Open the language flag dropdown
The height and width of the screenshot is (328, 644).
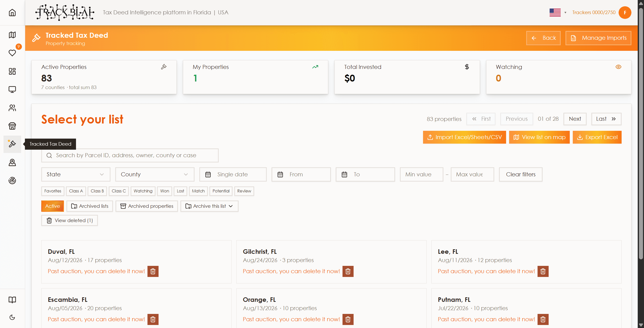coord(558,13)
